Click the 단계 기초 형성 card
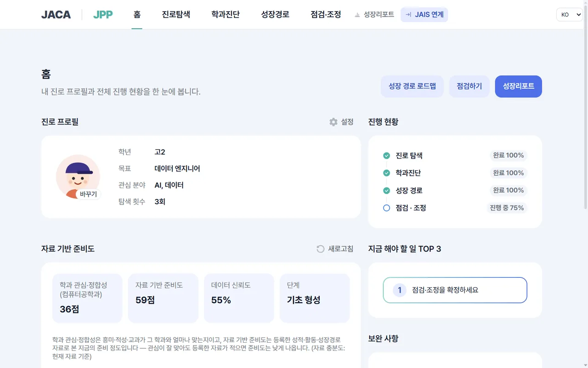The height and width of the screenshot is (368, 588). 315,299
